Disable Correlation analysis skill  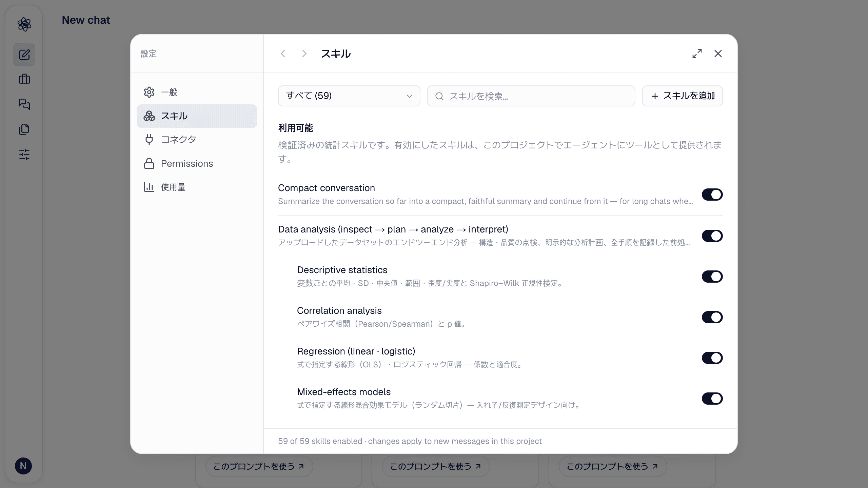point(712,317)
